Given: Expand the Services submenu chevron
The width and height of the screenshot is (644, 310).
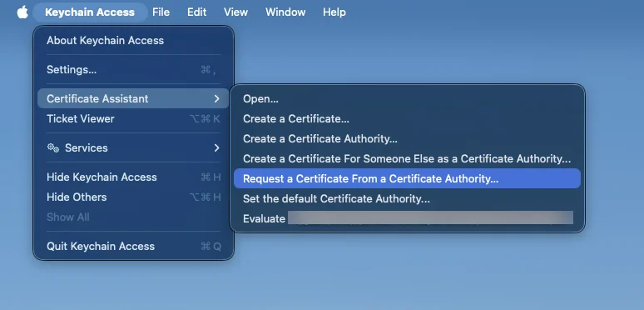Looking at the screenshot, I should tap(217, 147).
